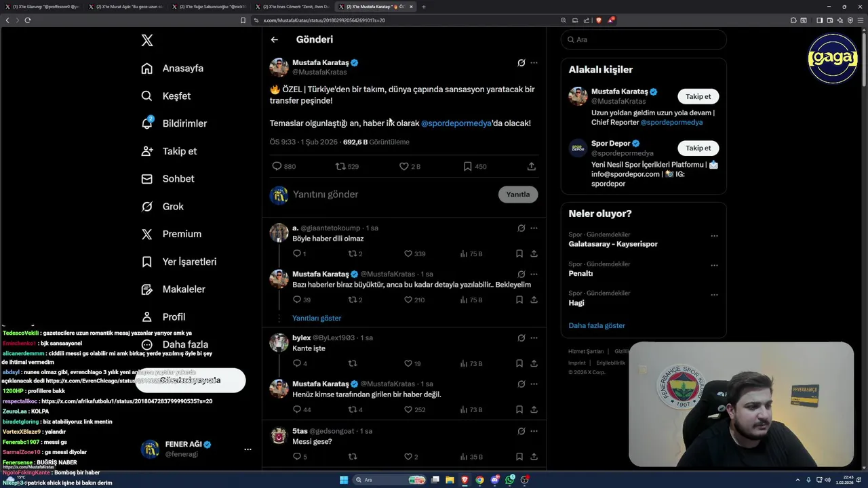Open Yer İşaretleri bookmarks icon
The width and height of the screenshot is (868, 488).
click(x=146, y=262)
